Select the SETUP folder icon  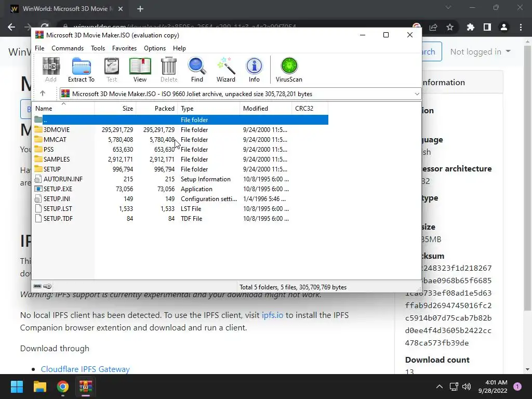[38, 169]
